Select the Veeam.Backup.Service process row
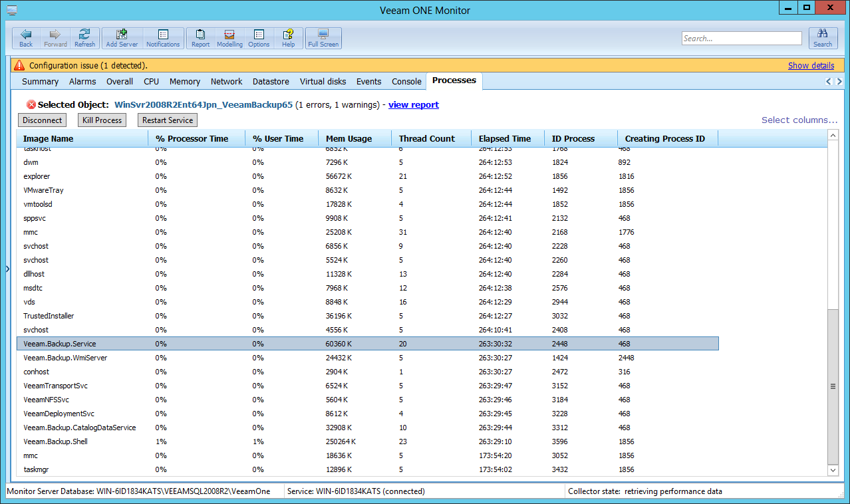Viewport: 850px width, 504px height. (368, 344)
